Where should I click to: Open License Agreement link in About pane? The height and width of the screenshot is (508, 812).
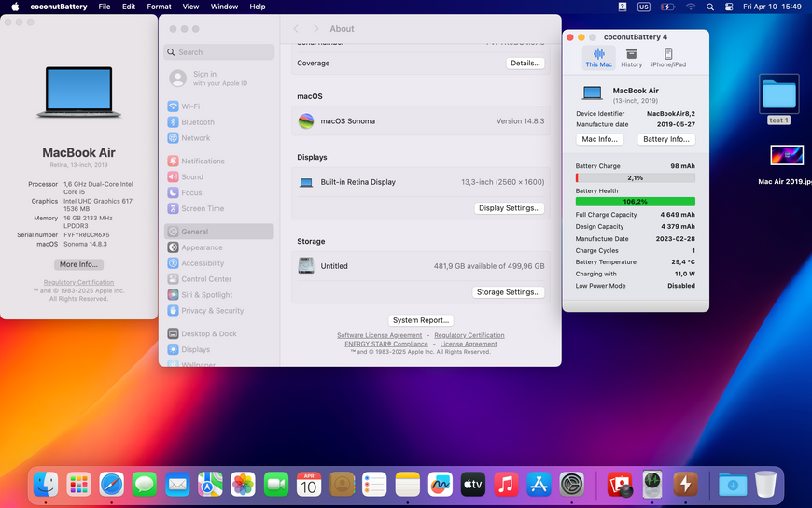[x=469, y=344]
